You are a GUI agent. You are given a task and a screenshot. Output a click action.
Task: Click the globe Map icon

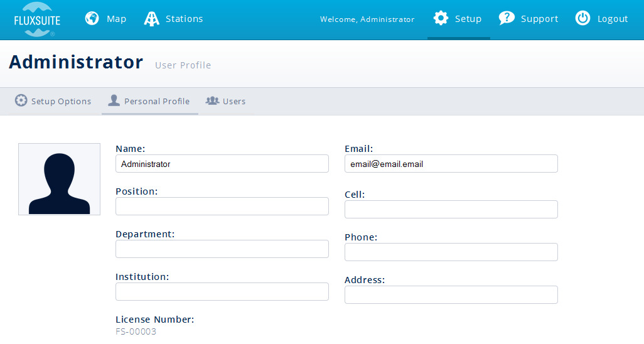point(92,19)
